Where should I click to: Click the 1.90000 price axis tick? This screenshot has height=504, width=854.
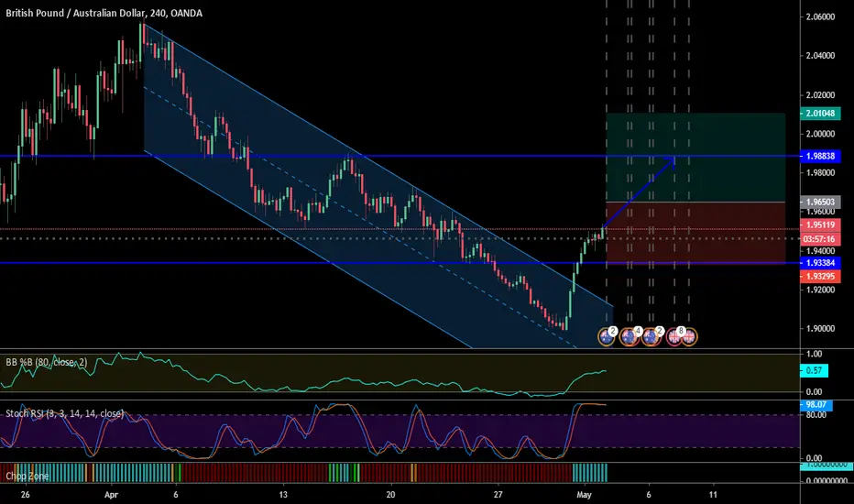click(820, 329)
